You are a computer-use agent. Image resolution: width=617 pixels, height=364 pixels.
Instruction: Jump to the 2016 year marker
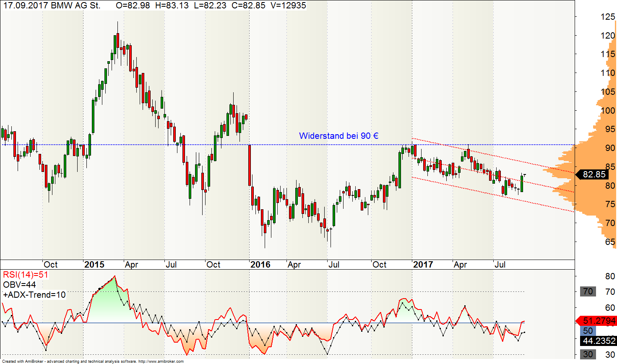tap(260, 265)
